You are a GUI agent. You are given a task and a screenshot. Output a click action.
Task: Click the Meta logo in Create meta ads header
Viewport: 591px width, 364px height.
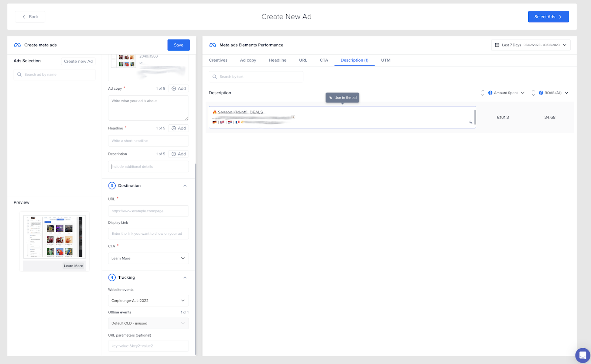pyautogui.click(x=17, y=45)
